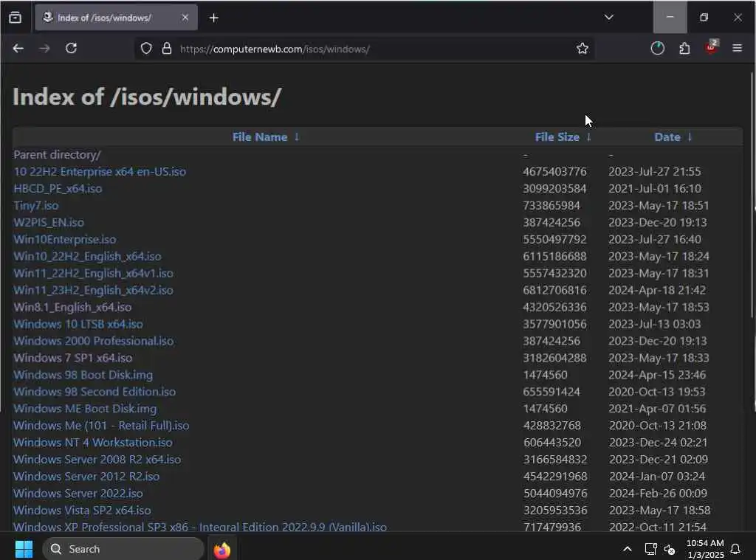Open the notifications bell icon
The image size is (756, 560).
(736, 549)
